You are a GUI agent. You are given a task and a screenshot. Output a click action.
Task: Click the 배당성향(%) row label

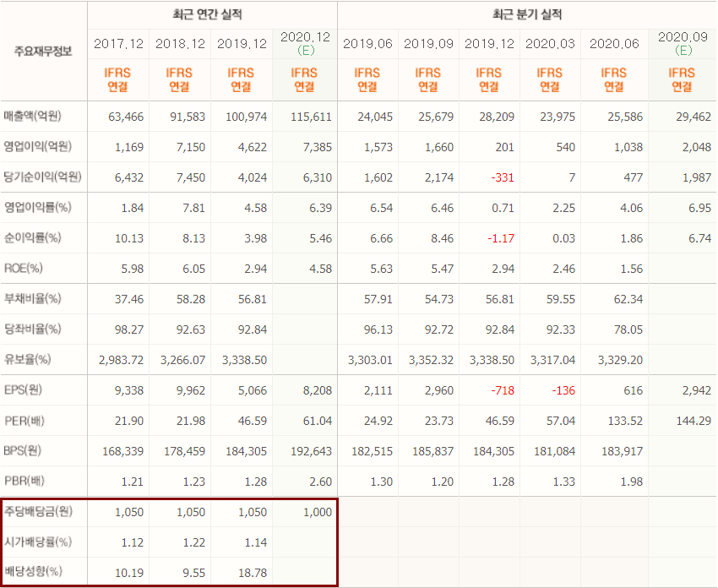pos(33,571)
